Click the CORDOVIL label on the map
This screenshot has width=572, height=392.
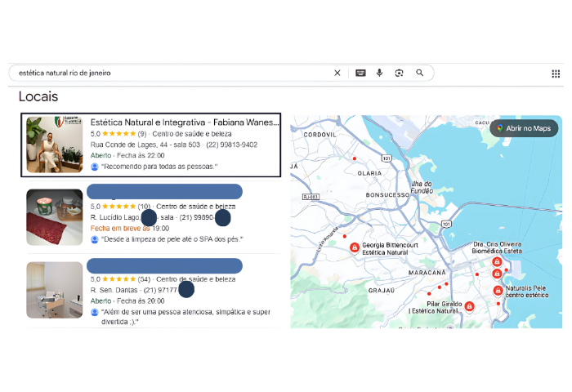pyautogui.click(x=320, y=135)
